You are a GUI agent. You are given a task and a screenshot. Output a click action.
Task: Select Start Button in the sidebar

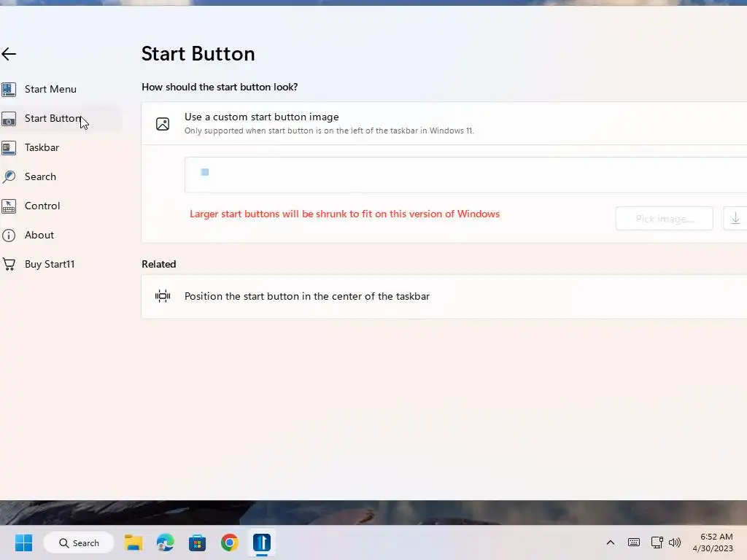pyautogui.click(x=53, y=118)
